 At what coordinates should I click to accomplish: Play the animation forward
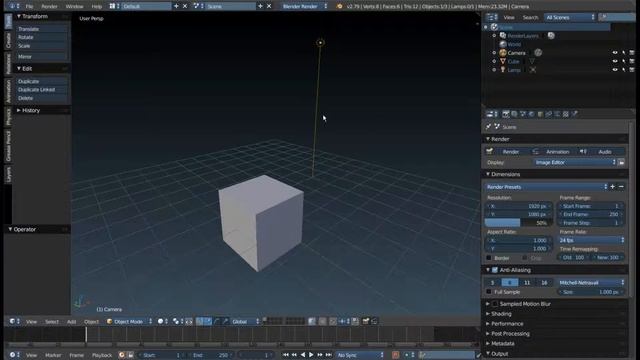[x=311, y=355]
